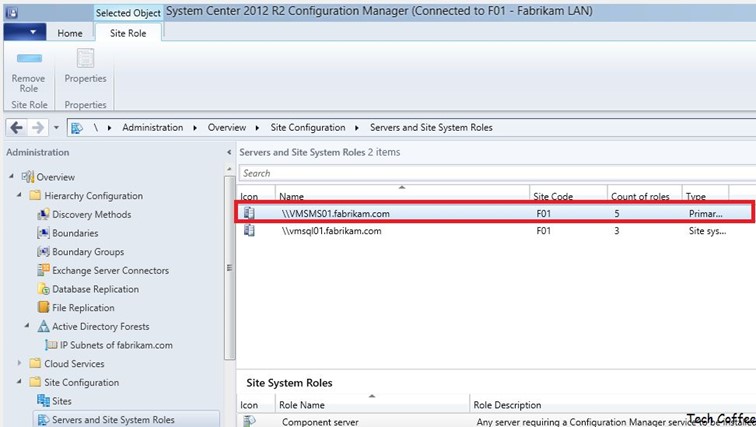Click the navigation tree scrollbar thumb
This screenshot has width=756, height=427.
[230, 268]
